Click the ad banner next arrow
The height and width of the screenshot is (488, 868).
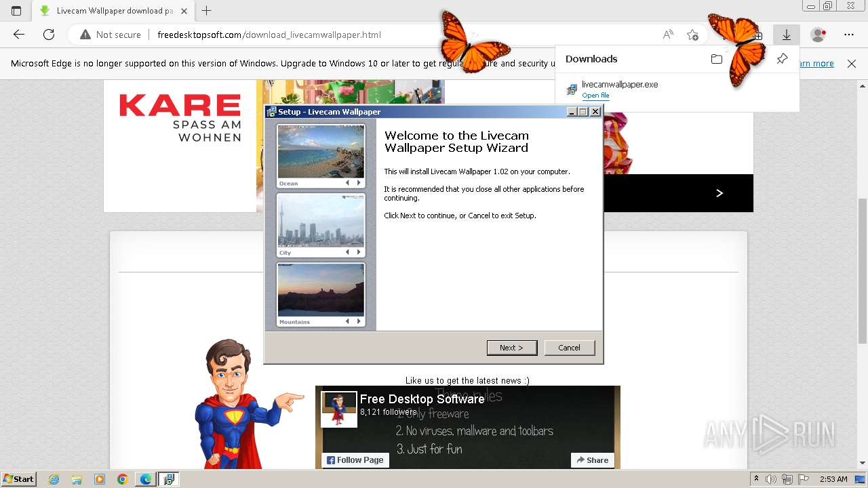tap(719, 193)
